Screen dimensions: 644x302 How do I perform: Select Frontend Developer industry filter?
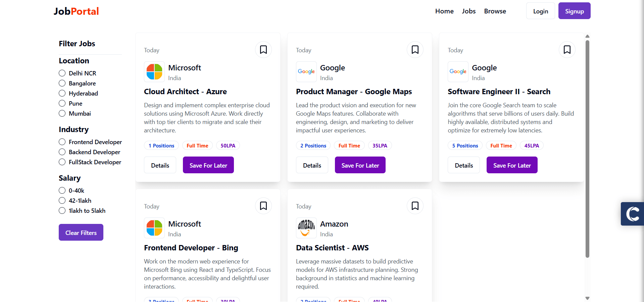[x=62, y=142]
